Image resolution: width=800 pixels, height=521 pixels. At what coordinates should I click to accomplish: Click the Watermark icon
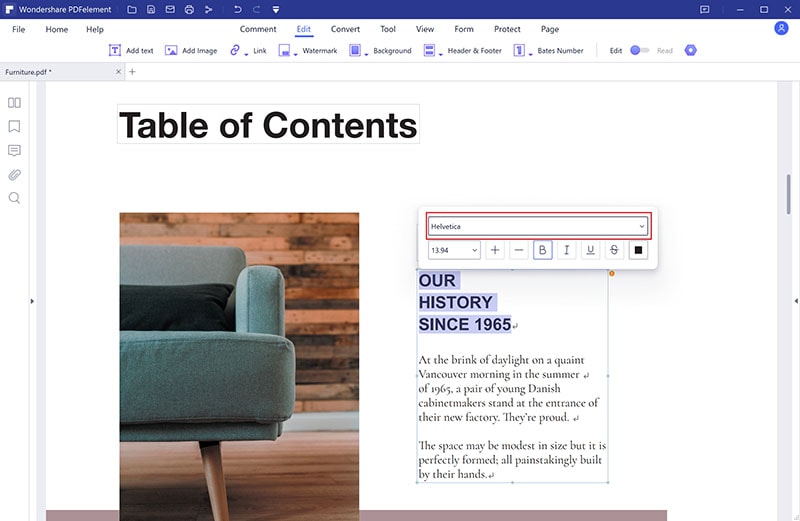coord(284,50)
